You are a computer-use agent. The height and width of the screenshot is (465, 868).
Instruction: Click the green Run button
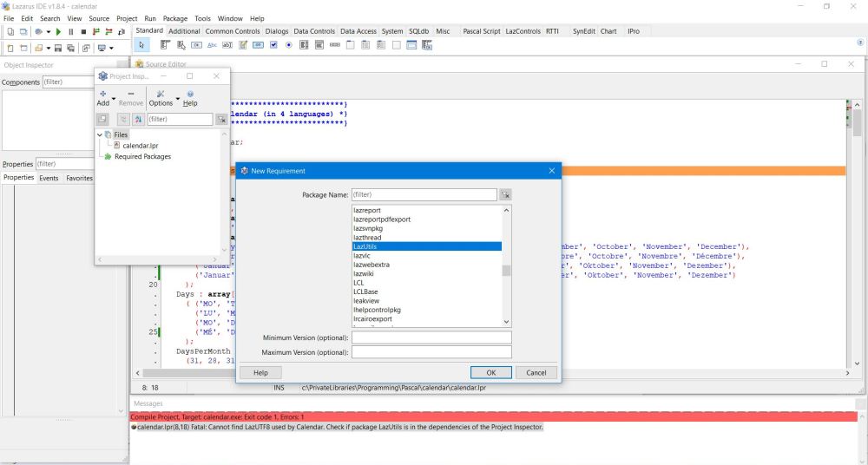click(59, 32)
